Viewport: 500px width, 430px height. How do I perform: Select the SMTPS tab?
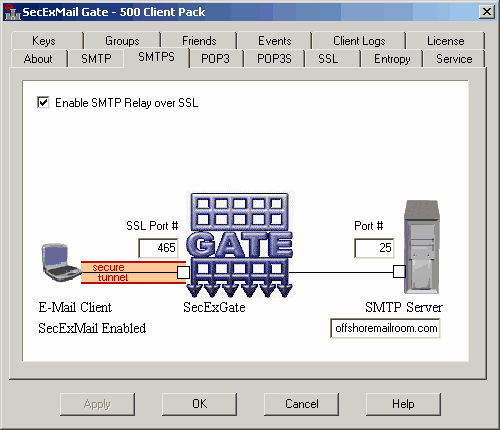[156, 57]
